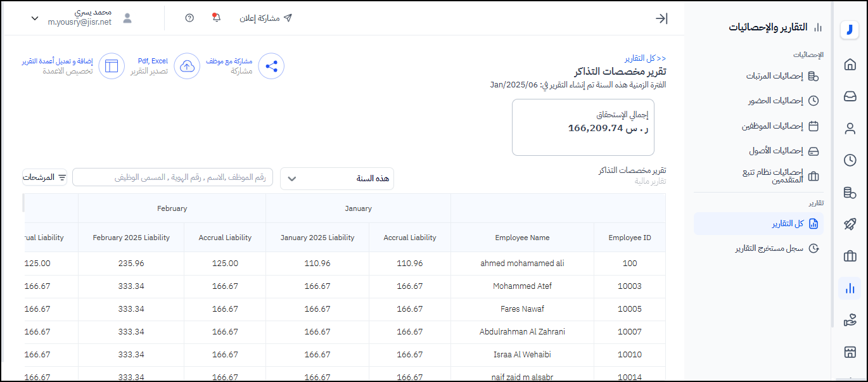Open the notifications bell
Viewport: 868px width, 382px height.
[x=216, y=18]
